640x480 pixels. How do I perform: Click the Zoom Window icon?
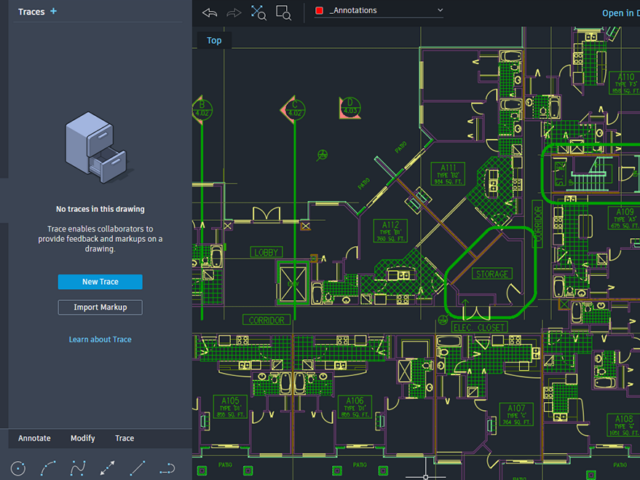(284, 13)
